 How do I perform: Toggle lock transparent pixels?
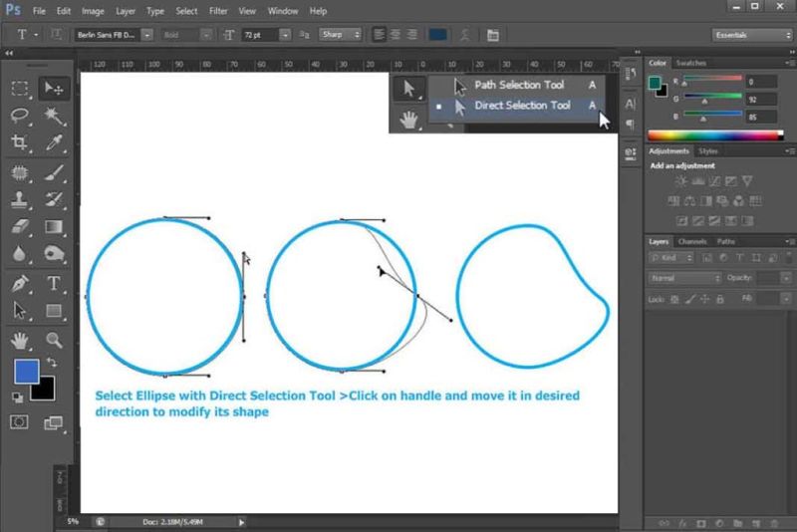674,299
